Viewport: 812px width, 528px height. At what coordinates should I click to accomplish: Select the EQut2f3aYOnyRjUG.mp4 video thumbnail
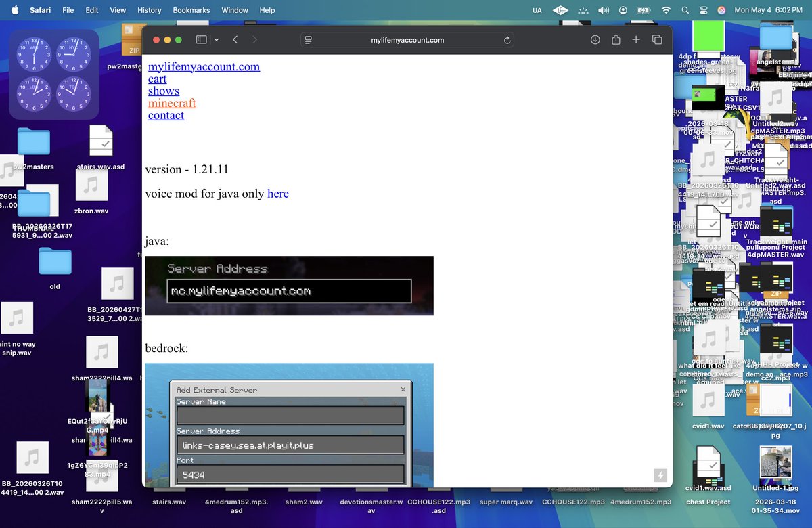97,395
